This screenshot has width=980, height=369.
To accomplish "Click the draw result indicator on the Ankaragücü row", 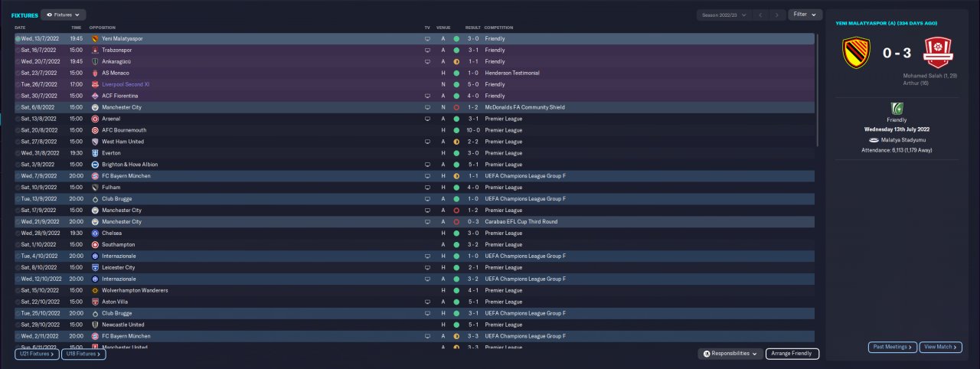I will (x=456, y=61).
